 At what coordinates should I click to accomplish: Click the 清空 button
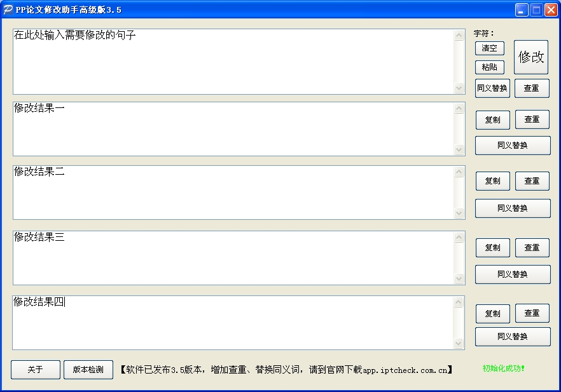[490, 48]
